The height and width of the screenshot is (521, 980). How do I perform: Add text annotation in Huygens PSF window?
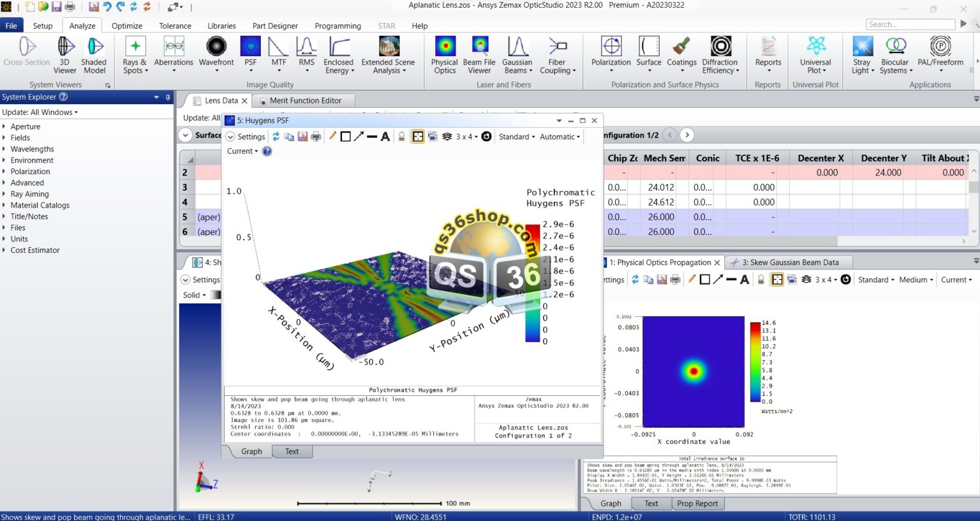pyautogui.click(x=385, y=137)
